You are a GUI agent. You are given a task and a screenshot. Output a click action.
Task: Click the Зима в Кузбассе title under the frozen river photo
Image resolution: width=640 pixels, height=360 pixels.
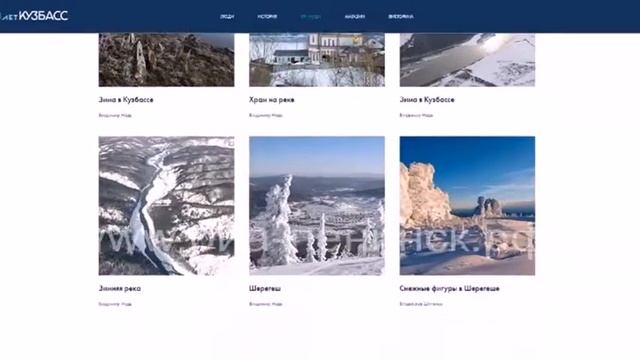427,100
